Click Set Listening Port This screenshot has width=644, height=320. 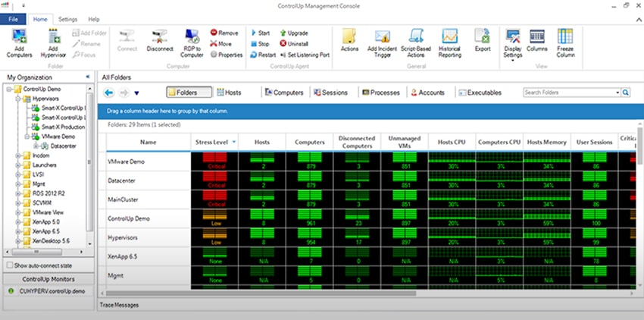[x=305, y=55]
